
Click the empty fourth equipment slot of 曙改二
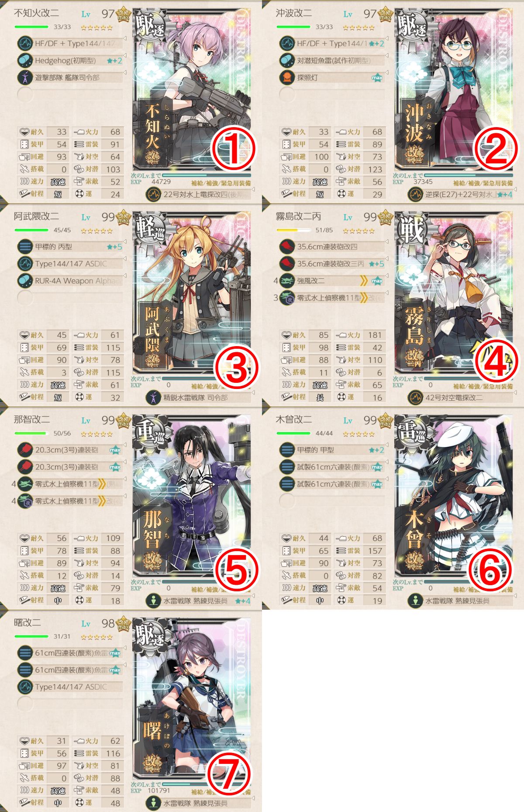coord(70,704)
